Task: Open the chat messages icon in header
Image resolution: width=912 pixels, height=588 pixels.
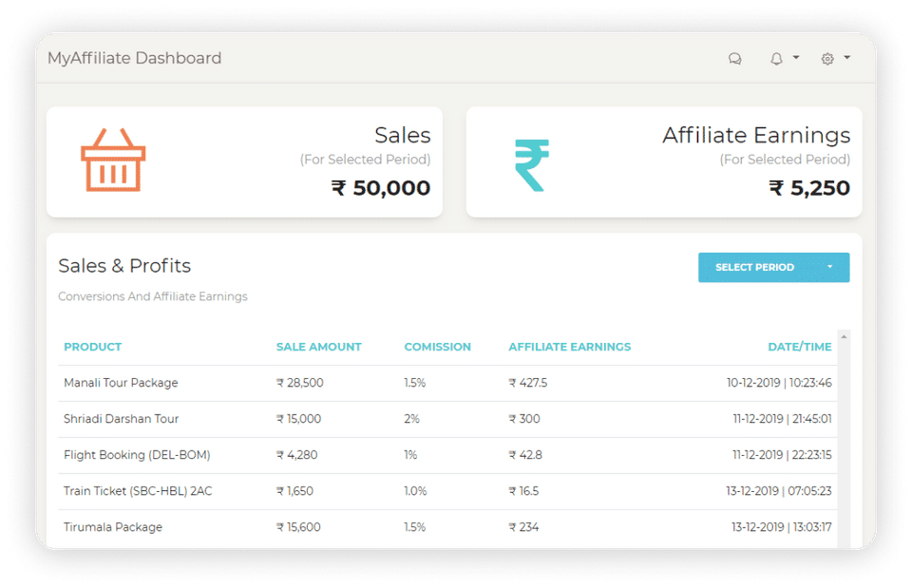Action: 734,59
